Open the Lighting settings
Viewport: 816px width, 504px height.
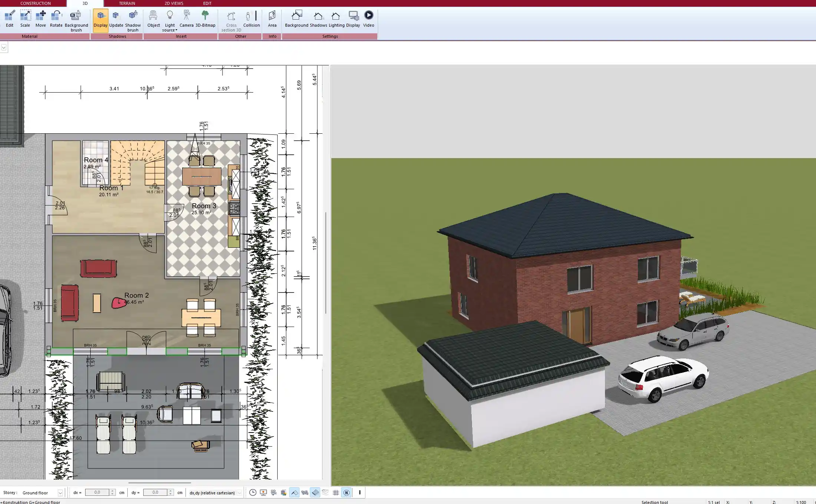336,19
